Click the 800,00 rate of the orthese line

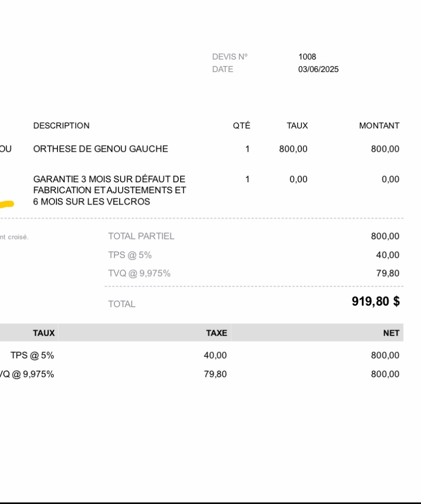(293, 149)
